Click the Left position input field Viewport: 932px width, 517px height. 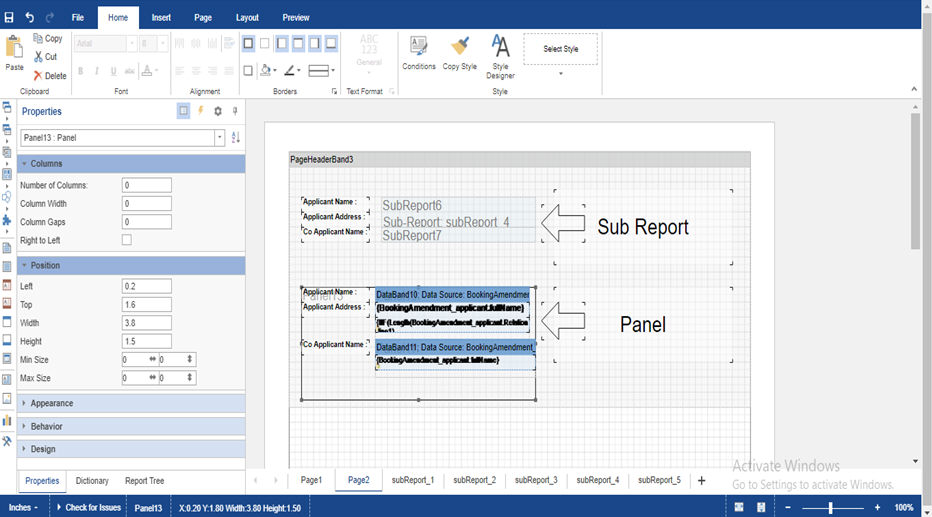[x=147, y=286]
